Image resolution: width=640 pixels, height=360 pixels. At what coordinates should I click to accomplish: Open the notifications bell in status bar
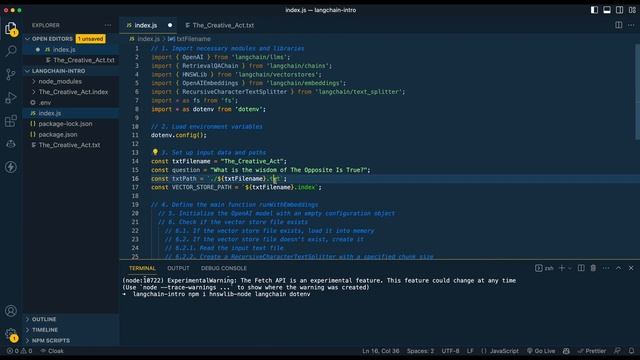click(x=631, y=351)
